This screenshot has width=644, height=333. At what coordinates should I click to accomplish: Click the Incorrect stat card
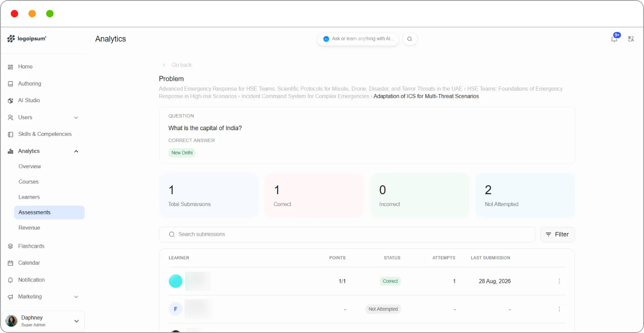pyautogui.click(x=420, y=195)
